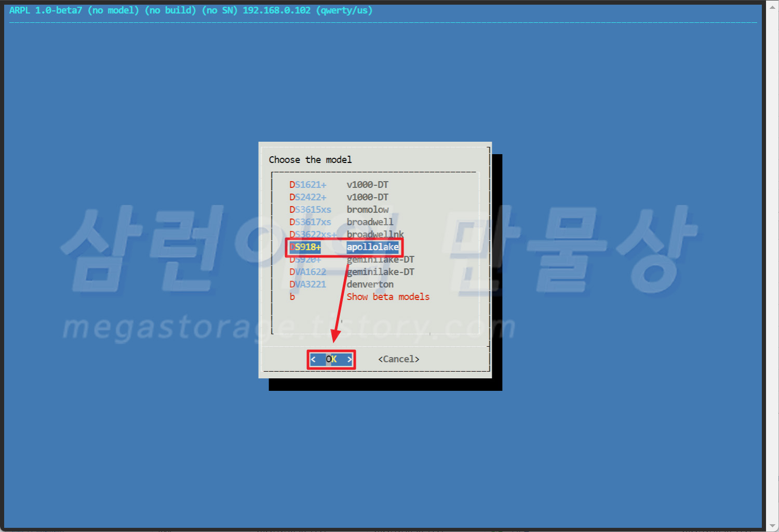
Task: Show beta models option
Action: coord(359,297)
